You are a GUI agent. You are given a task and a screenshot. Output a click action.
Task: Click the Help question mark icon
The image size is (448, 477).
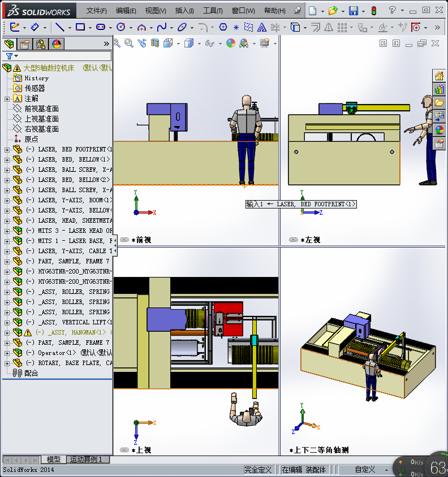[392, 10]
